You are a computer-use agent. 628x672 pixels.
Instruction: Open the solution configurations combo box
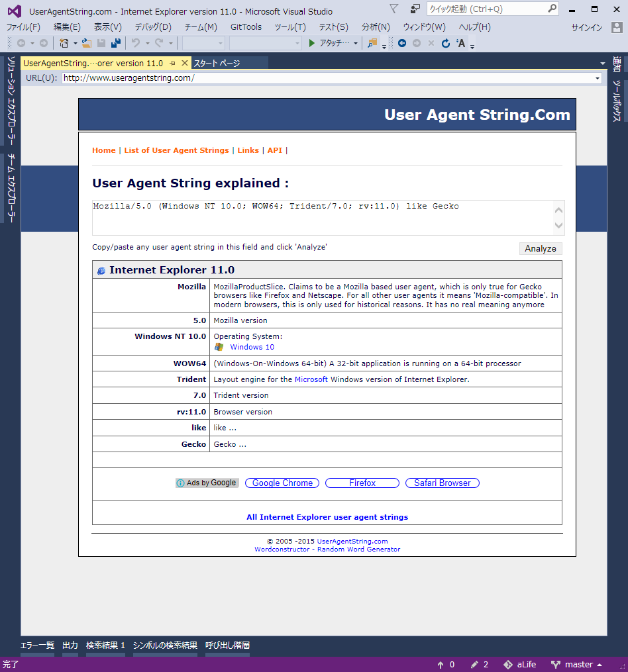click(204, 43)
